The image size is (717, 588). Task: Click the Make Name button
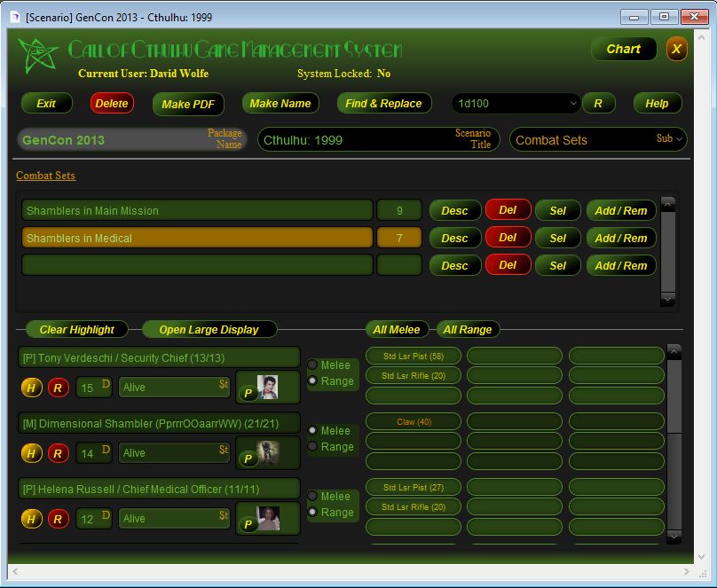(x=280, y=103)
